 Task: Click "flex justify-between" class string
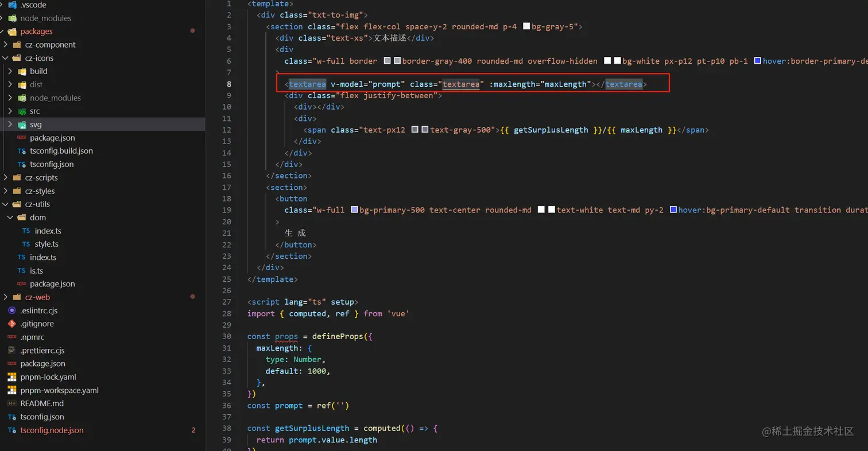point(386,95)
